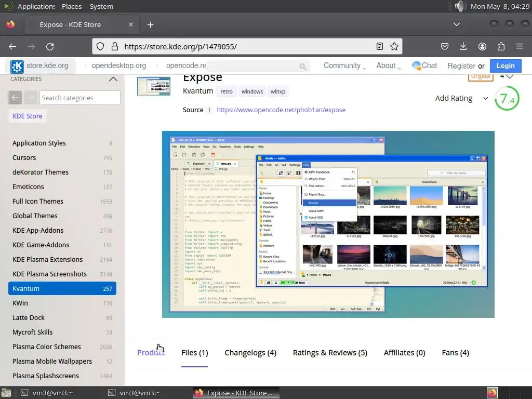Open the downloads arrow icon
The height and width of the screenshot is (399, 532).
[x=463, y=46]
